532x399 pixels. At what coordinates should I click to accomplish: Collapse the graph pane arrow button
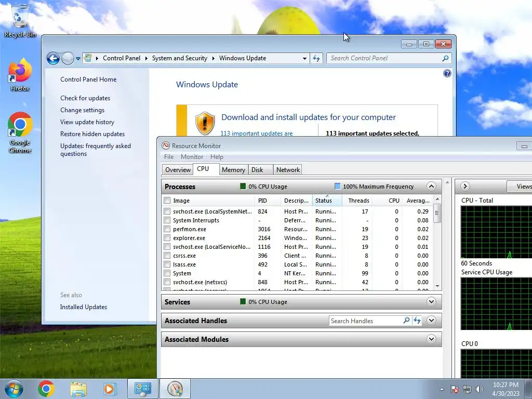pos(465,186)
